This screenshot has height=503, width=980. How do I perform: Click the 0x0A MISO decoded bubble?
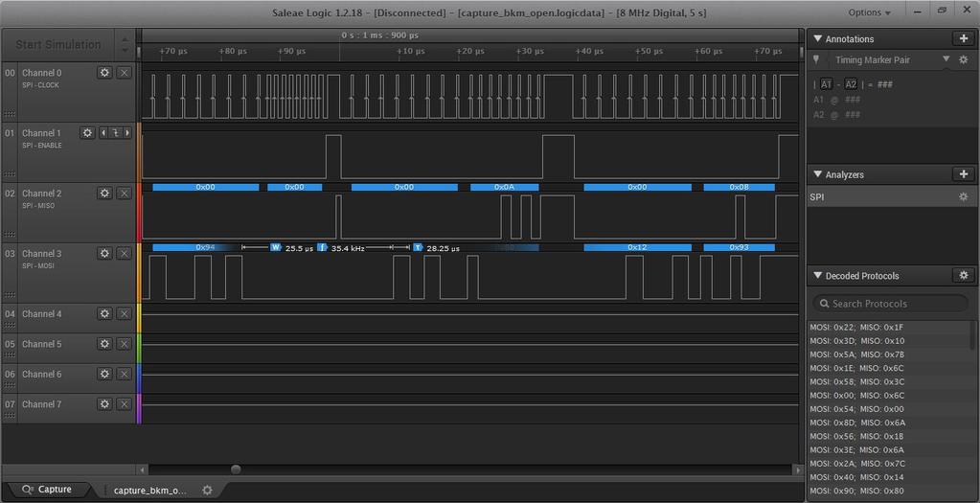click(505, 187)
